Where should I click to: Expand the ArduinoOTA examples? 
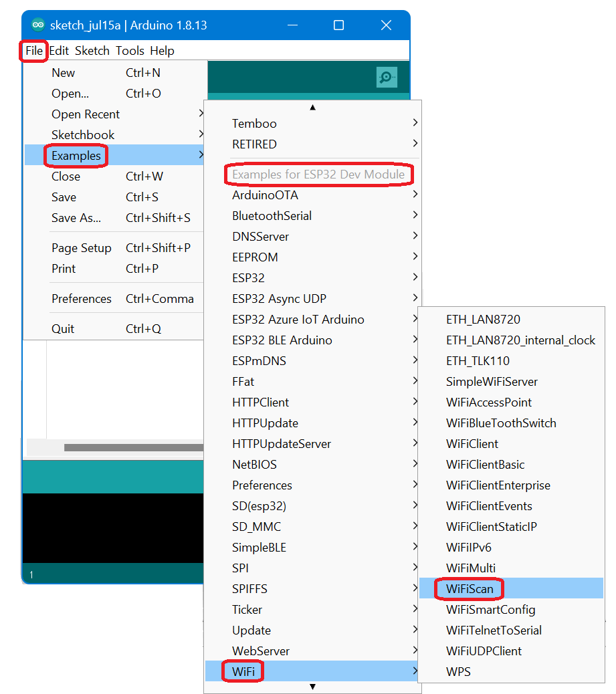[x=312, y=195]
